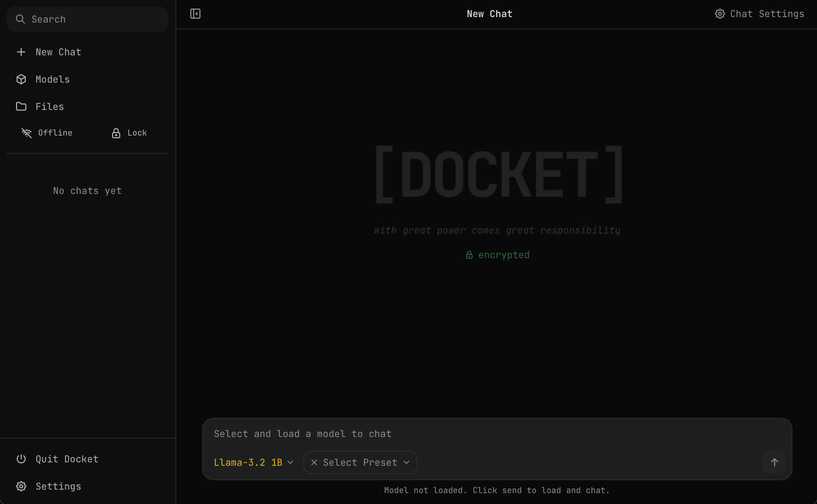817x504 pixels.
Task: Click the plus icon to start a chat
Action: tap(21, 52)
